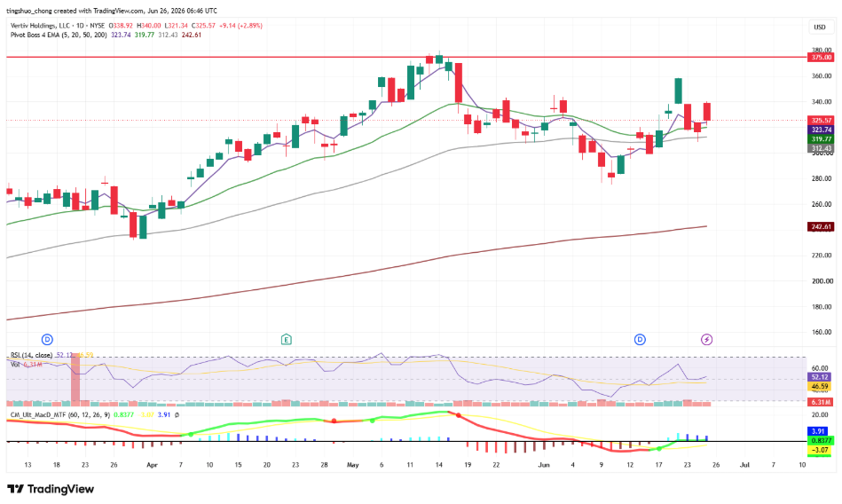This screenshot has width=842, height=504.
Task: Click the Vertiv Holdings, LLC symbol title
Action: tap(41, 25)
